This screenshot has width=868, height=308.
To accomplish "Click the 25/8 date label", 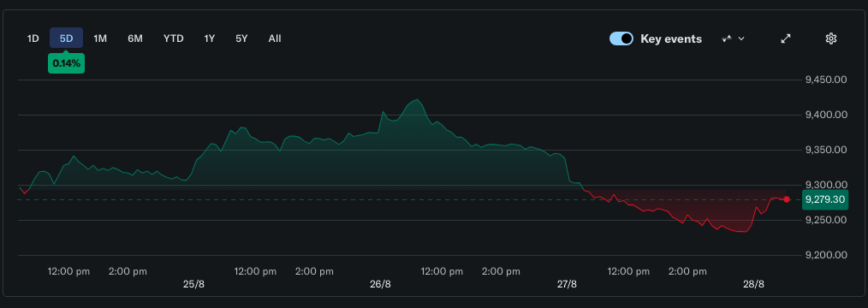I will coord(193,284).
